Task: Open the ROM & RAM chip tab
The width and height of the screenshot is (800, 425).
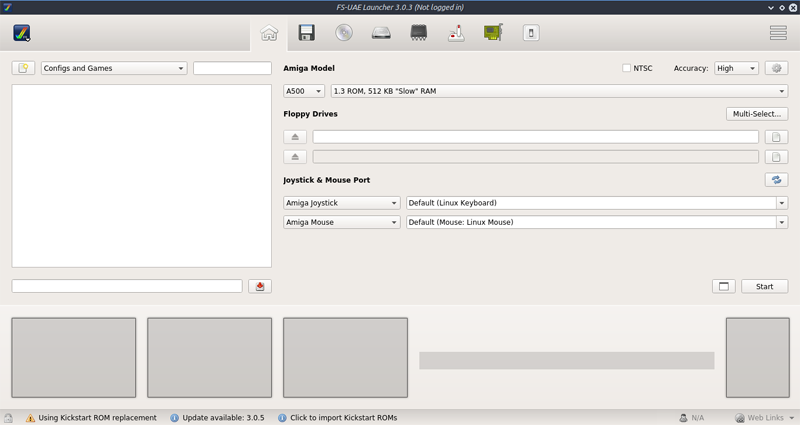Action: (x=418, y=33)
